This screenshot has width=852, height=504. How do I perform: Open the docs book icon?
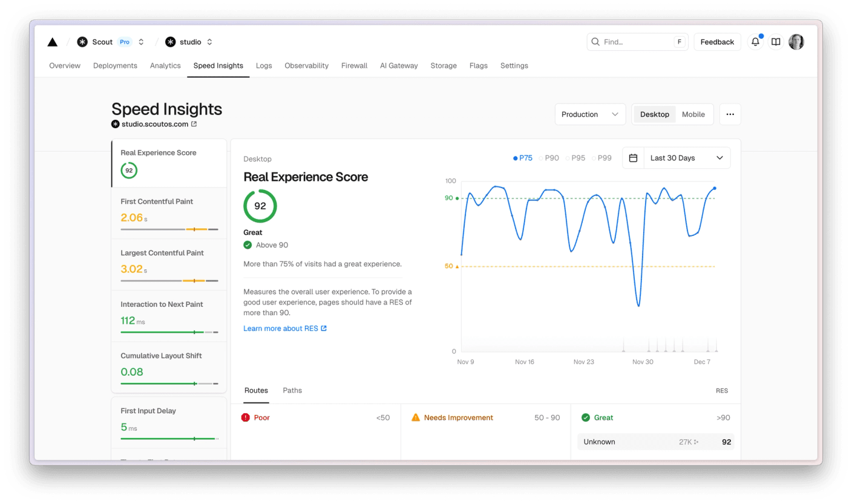pos(776,42)
